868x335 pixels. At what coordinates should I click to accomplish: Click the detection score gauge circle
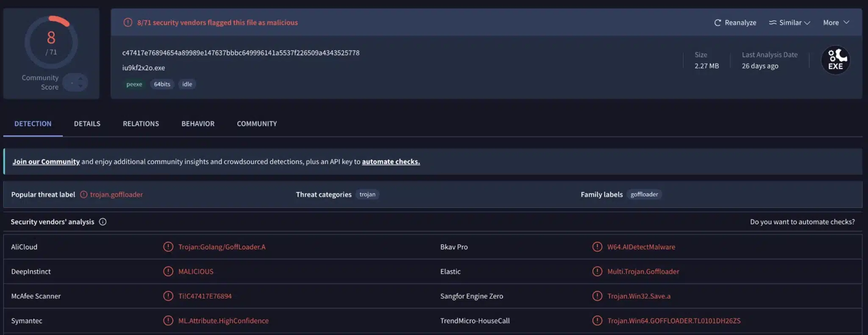coord(51,42)
